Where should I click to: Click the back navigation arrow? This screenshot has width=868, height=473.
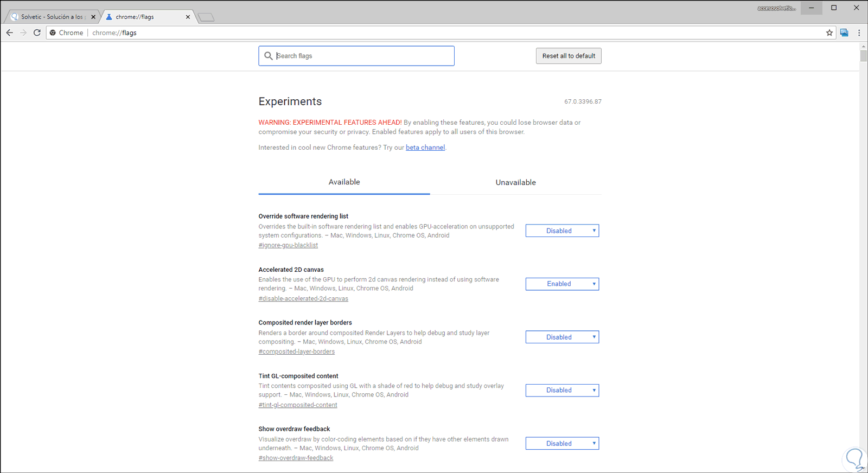coord(10,33)
